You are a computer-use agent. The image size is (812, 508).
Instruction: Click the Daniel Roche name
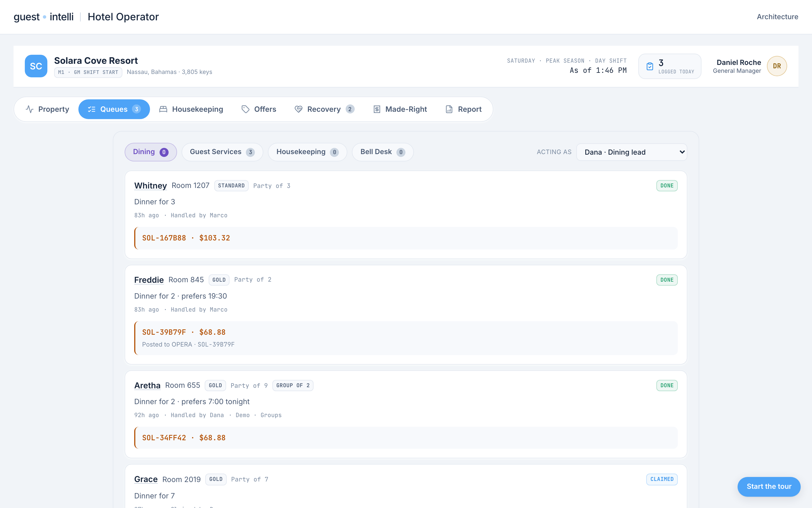coord(738,62)
